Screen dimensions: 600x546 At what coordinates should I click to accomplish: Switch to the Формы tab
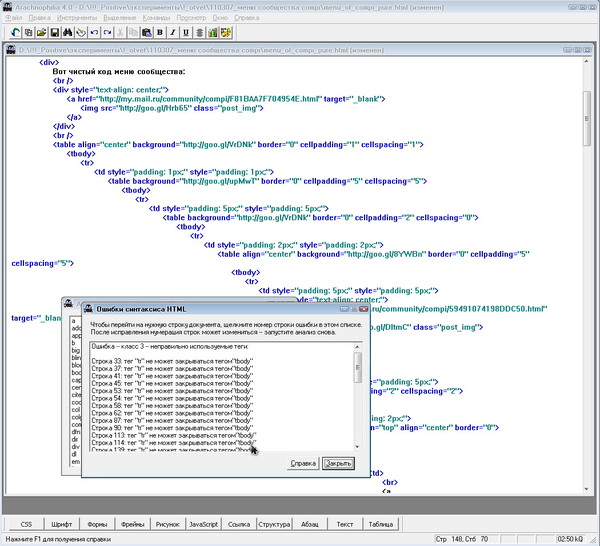97,524
